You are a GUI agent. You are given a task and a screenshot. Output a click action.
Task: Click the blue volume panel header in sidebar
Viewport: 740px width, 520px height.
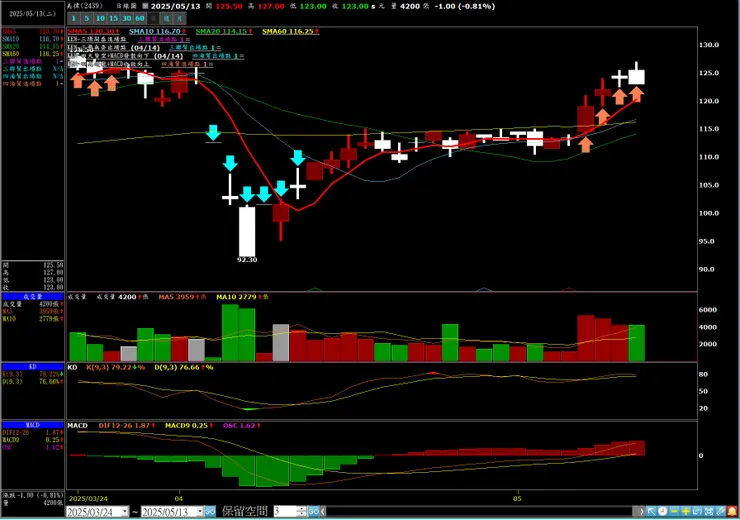coord(33,296)
